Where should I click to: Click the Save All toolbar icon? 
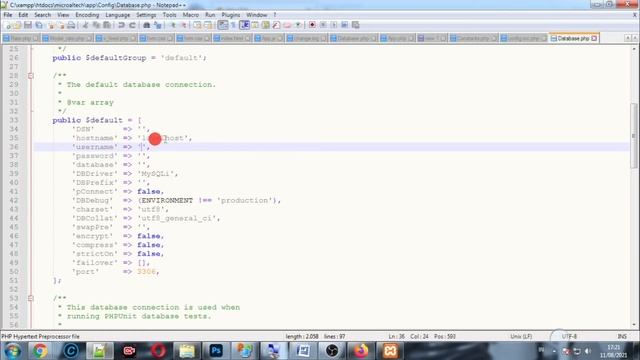coord(39,25)
